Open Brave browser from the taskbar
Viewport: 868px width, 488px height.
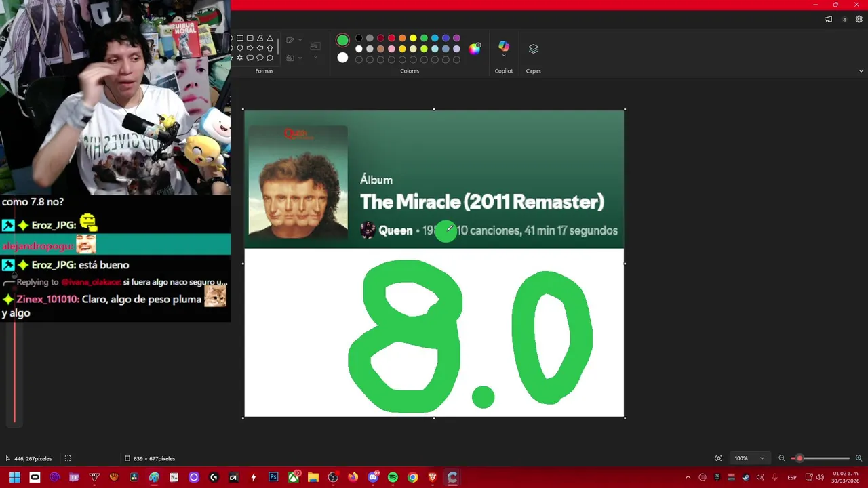click(432, 477)
